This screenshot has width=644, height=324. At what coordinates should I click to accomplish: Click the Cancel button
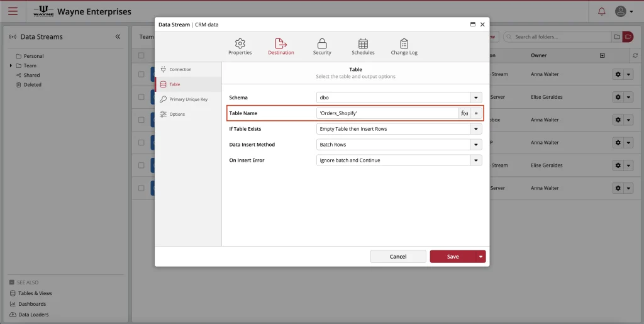tap(398, 256)
